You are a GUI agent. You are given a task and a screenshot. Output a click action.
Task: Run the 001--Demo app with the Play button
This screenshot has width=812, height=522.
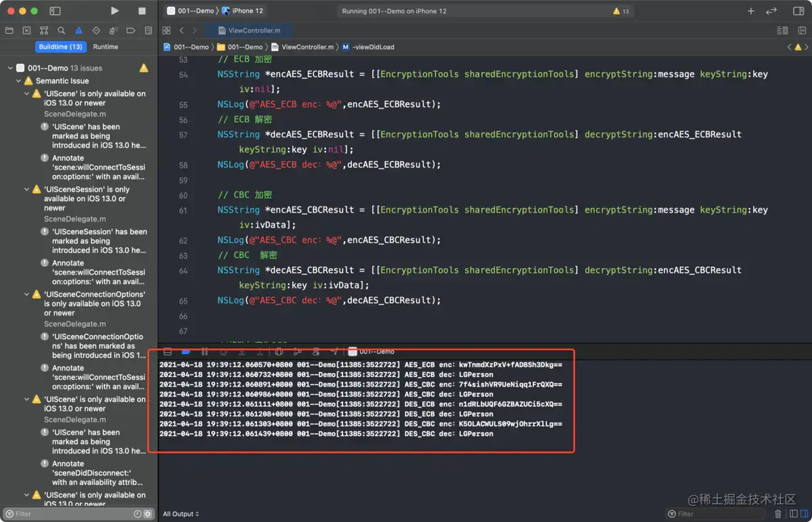pos(114,11)
